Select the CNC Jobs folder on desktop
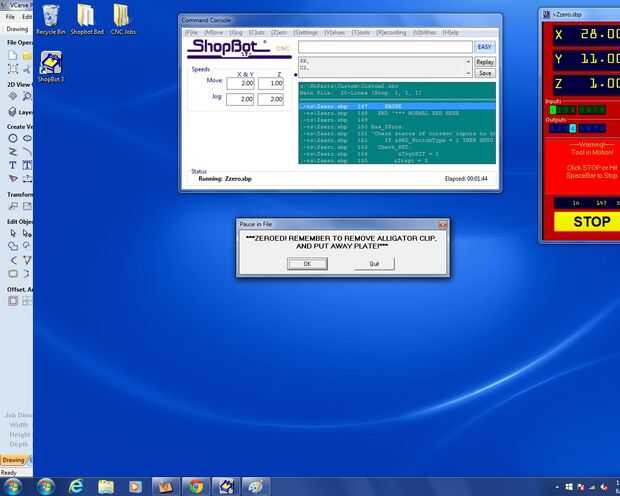The width and height of the screenshot is (620, 496). [x=123, y=20]
